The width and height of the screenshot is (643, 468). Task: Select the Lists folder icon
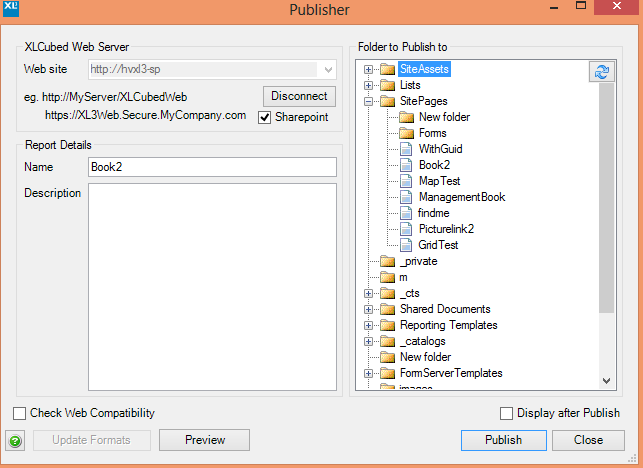(x=388, y=85)
